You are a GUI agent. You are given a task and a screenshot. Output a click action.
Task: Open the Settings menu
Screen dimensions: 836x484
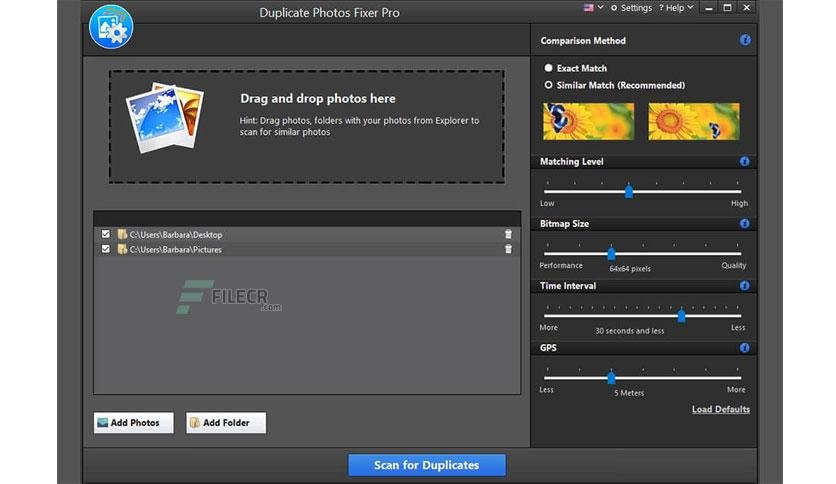click(632, 7)
